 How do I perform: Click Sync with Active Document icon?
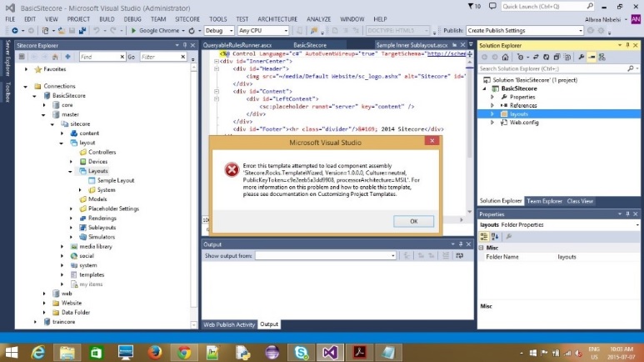click(x=536, y=58)
